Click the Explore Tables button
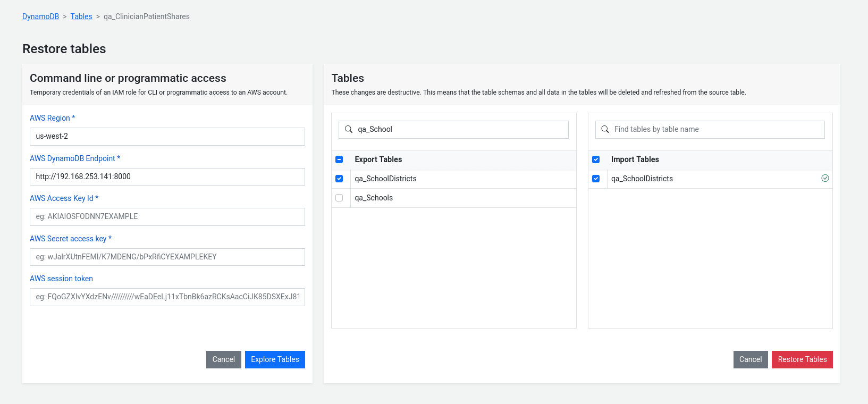 pos(275,359)
